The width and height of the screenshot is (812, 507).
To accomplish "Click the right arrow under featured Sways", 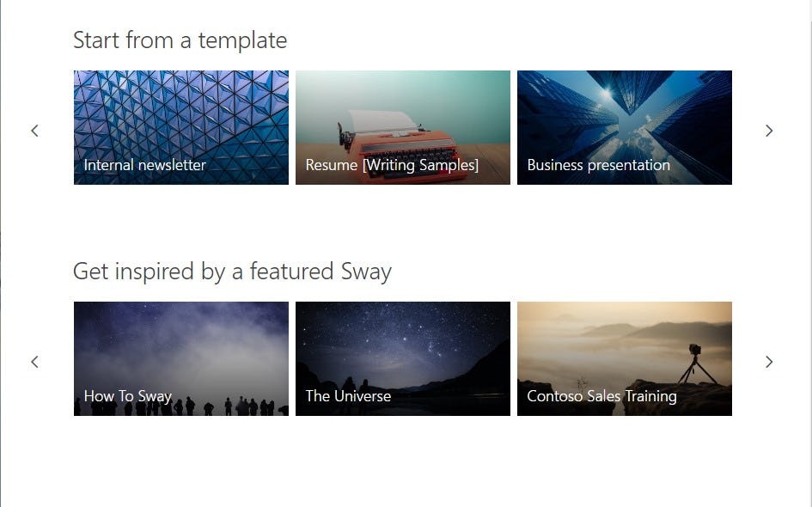I will 769,362.
